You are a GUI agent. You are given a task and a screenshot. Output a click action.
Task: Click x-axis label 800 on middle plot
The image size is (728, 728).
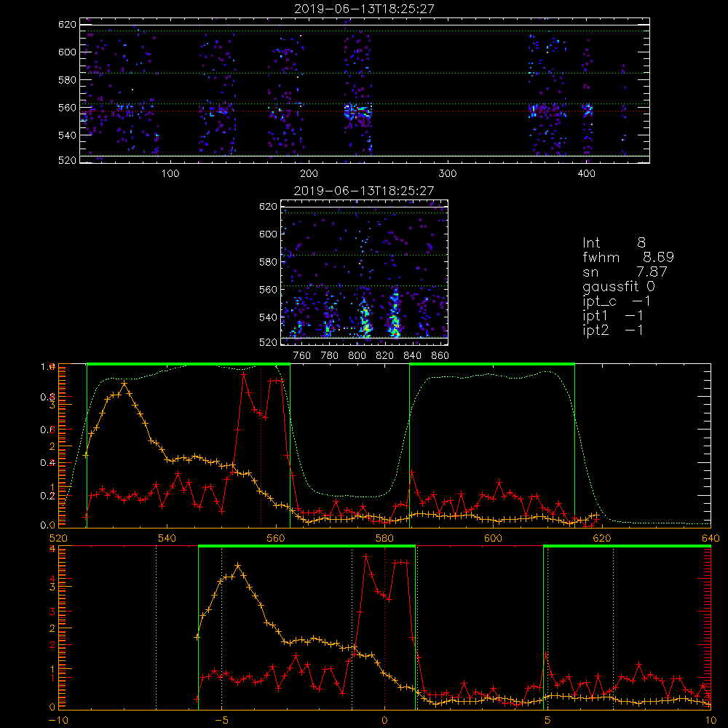(357, 356)
